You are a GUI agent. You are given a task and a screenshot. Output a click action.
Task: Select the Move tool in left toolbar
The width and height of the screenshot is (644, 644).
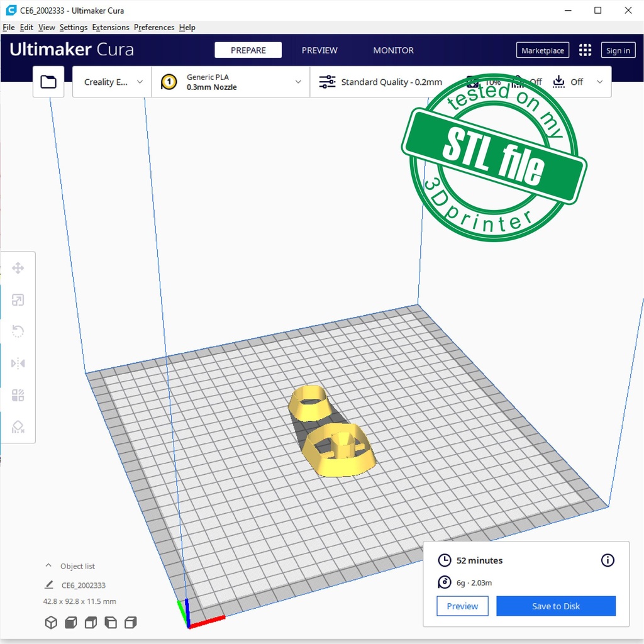tap(18, 269)
